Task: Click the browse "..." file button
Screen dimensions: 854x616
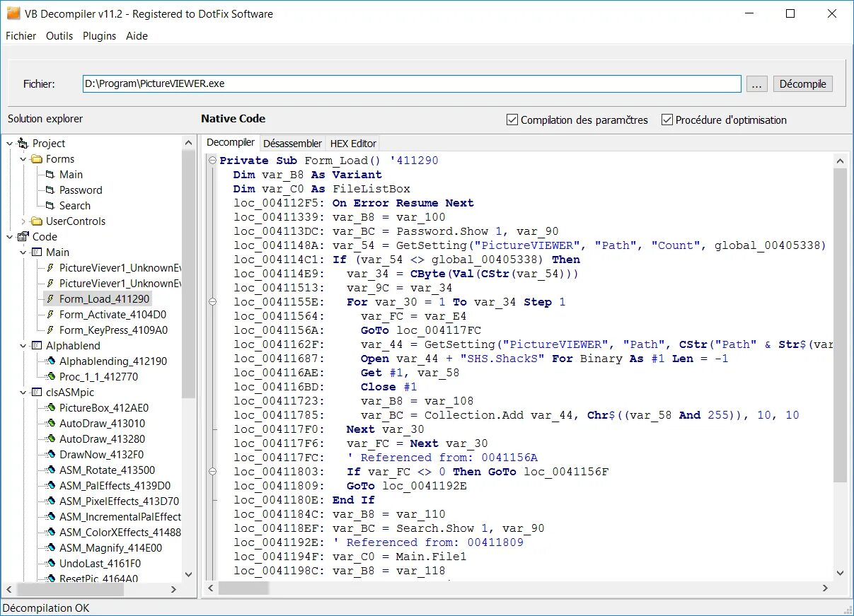Action: 756,83
